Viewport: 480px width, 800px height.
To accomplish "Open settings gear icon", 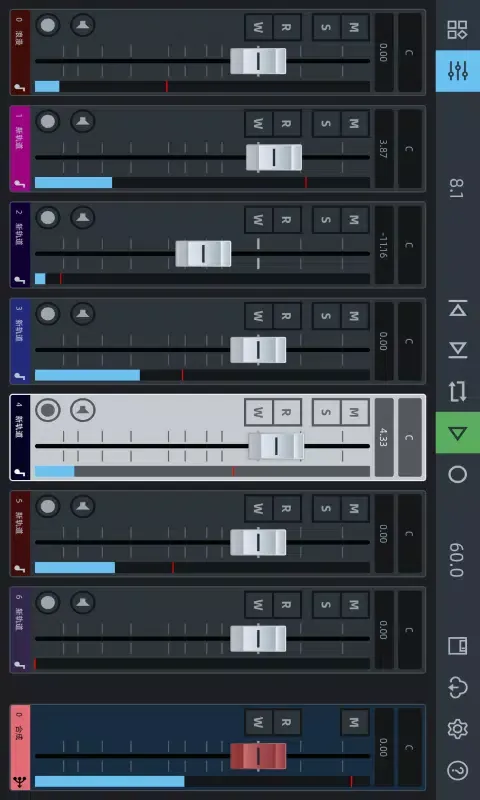I will [458, 729].
